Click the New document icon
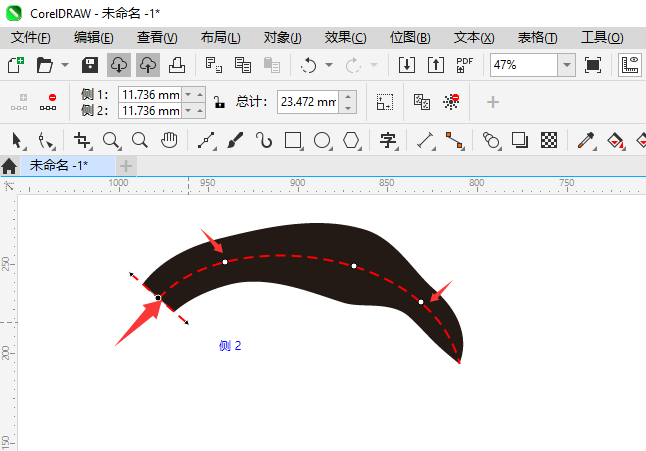The image size is (646, 451). click(x=16, y=65)
